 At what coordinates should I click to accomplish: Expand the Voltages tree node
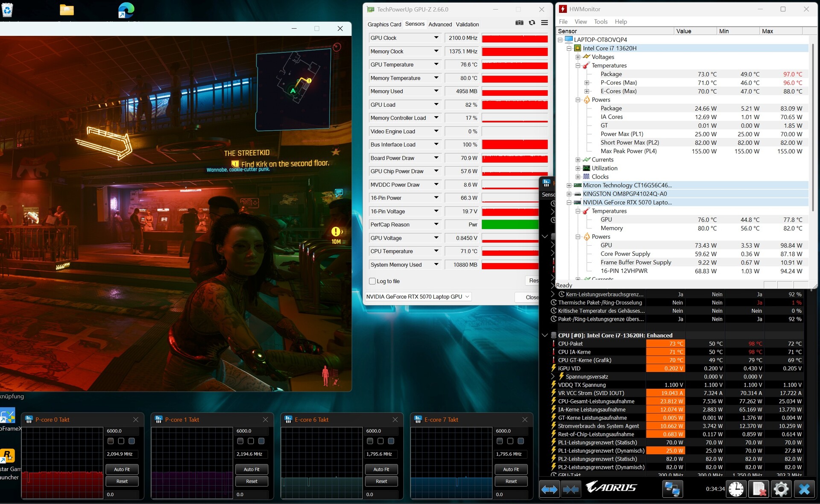pos(578,57)
